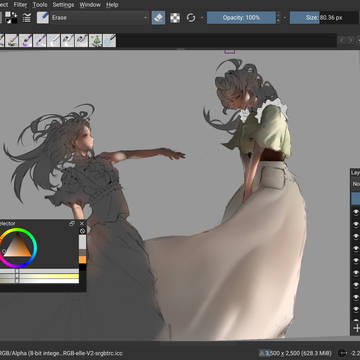Float the color selector docker

pos(72,224)
